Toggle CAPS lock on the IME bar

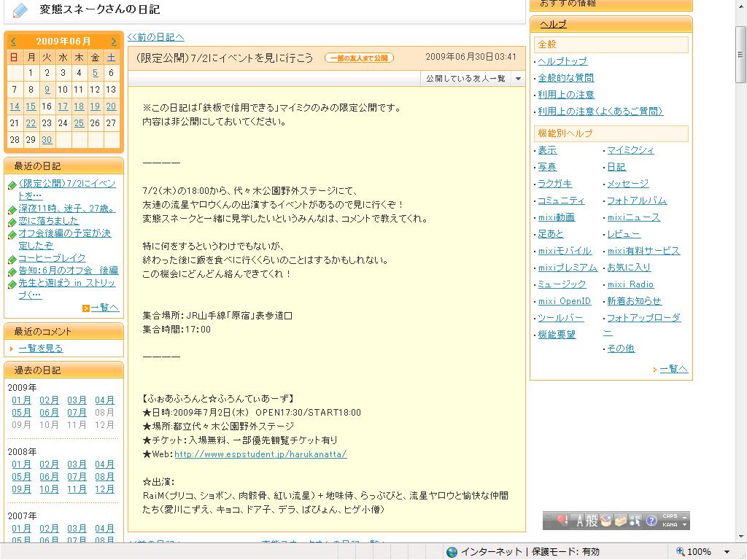(670, 516)
